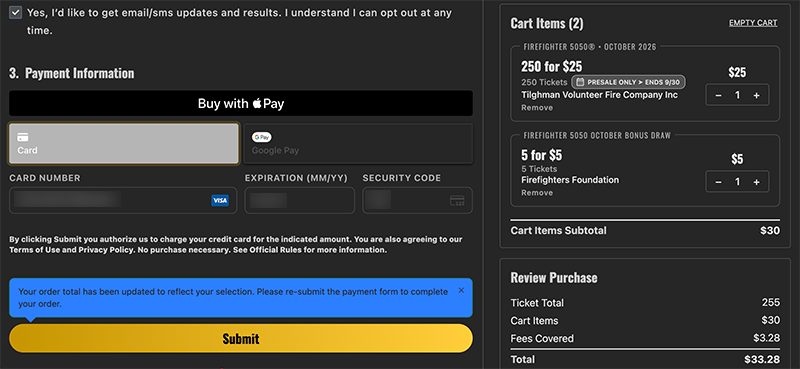Image resolution: width=800 pixels, height=369 pixels.
Task: Focus the Card Number input field
Action: [123, 200]
